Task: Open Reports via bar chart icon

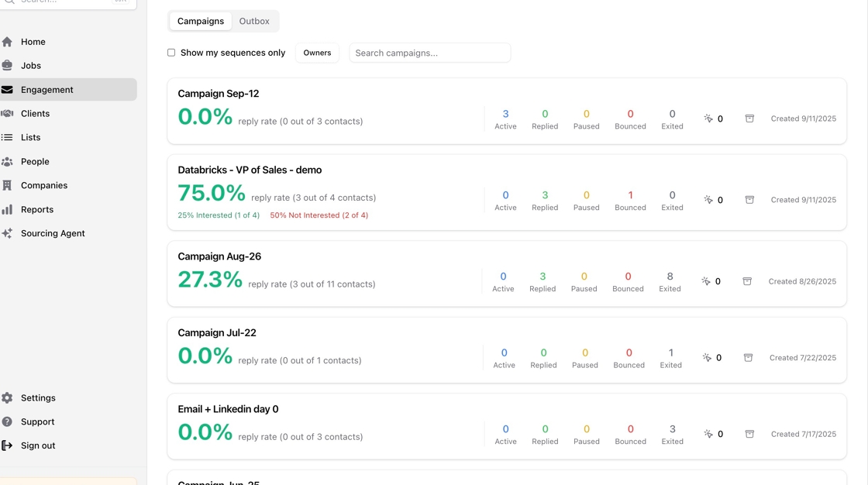Action: pos(8,210)
